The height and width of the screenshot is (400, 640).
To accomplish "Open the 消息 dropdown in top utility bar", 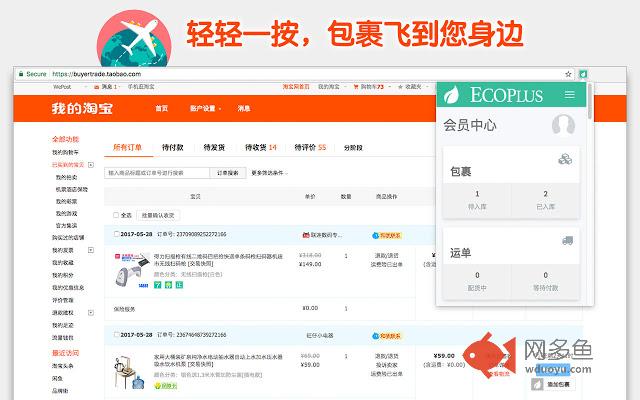I will tap(109, 87).
